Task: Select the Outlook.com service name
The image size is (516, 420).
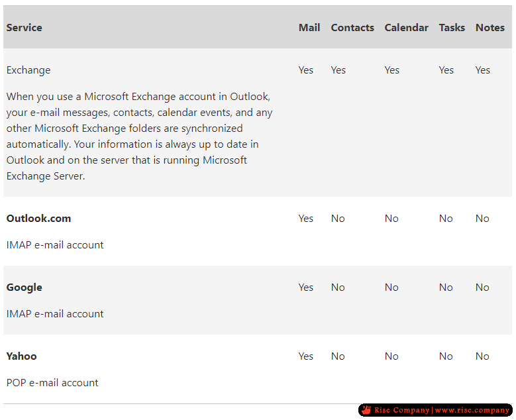Action: coord(38,219)
